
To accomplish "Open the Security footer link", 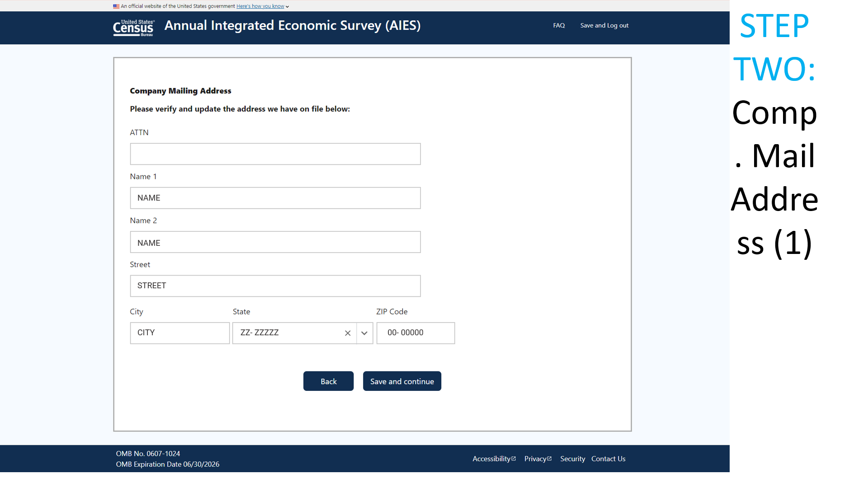I will [572, 459].
